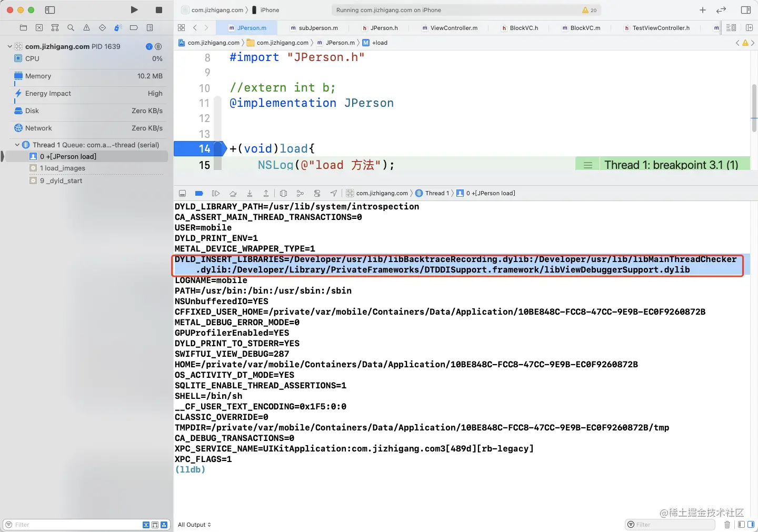Hide the debug area toggle button
Image resolution: width=758 pixels, height=532 pixels.
182,193
